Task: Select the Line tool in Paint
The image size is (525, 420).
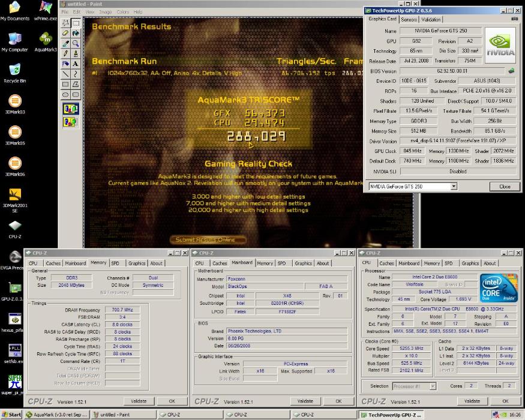Action: [65, 74]
